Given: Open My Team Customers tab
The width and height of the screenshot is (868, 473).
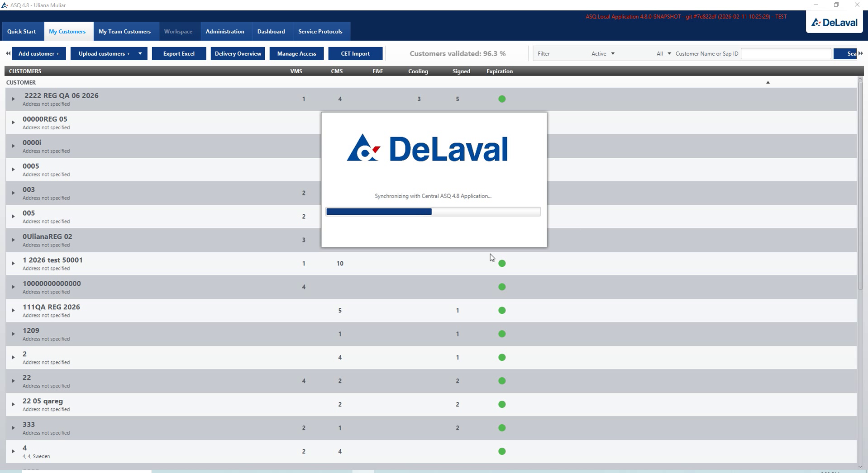Looking at the screenshot, I should point(124,32).
